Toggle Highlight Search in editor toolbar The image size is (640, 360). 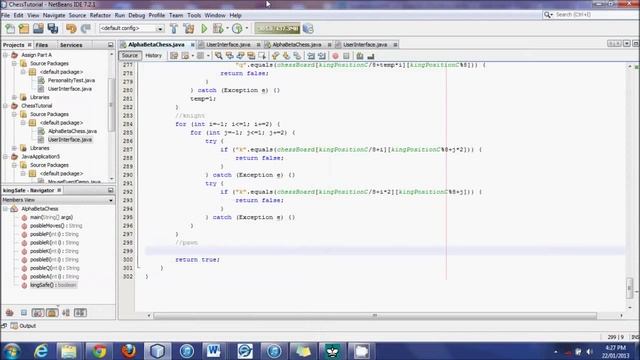(x=251, y=56)
